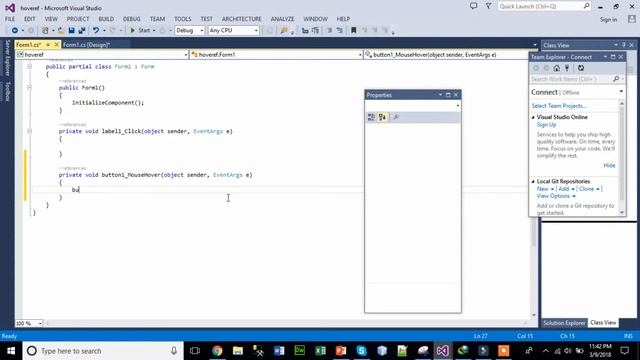Viewport: 640px width, 360px height.
Task: Click the Toggle Bookmark toolbar icon
Action: (354, 31)
